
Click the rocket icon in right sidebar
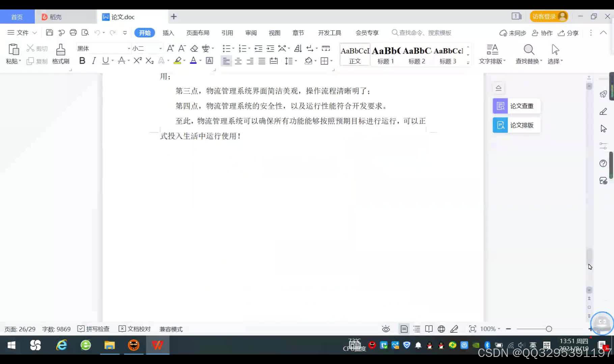[603, 94]
